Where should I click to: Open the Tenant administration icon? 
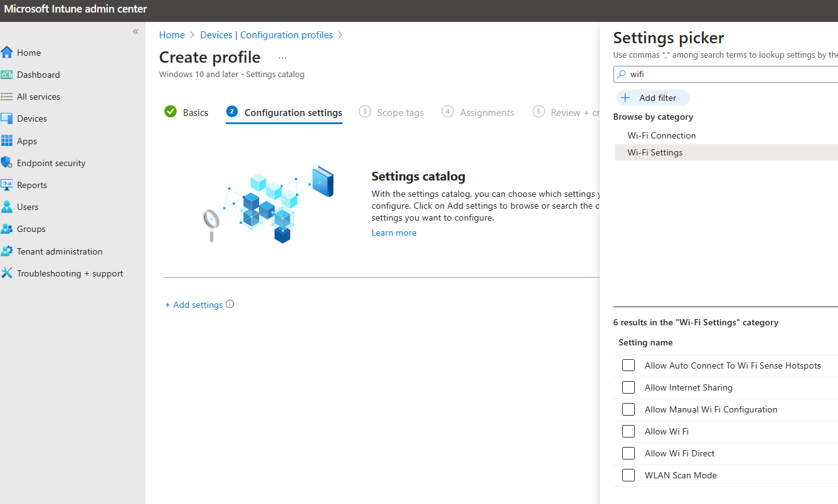click(x=7, y=251)
